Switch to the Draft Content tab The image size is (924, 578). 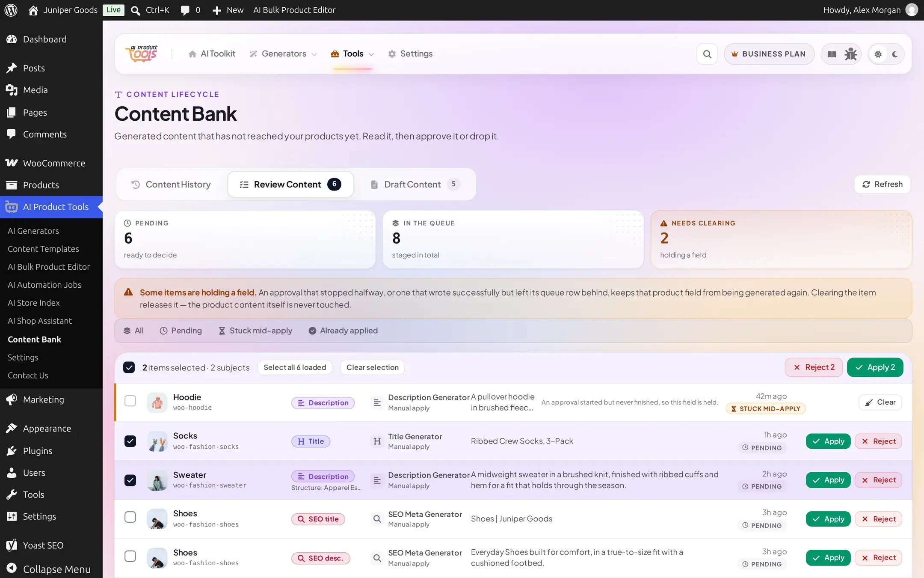(x=415, y=184)
